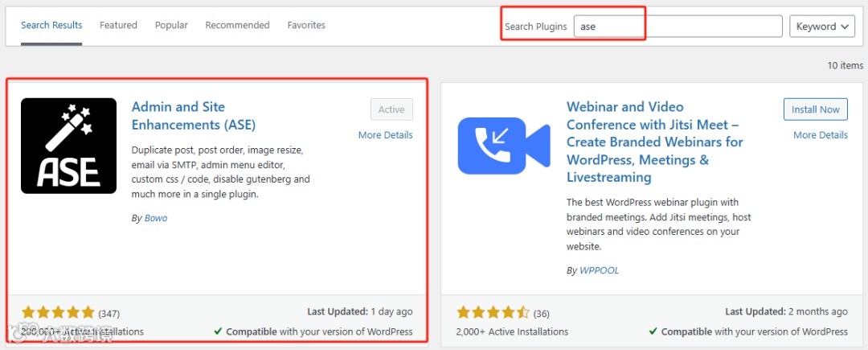Select the "10 items" count text
Viewport: 868px width, 350px height.
click(x=845, y=65)
